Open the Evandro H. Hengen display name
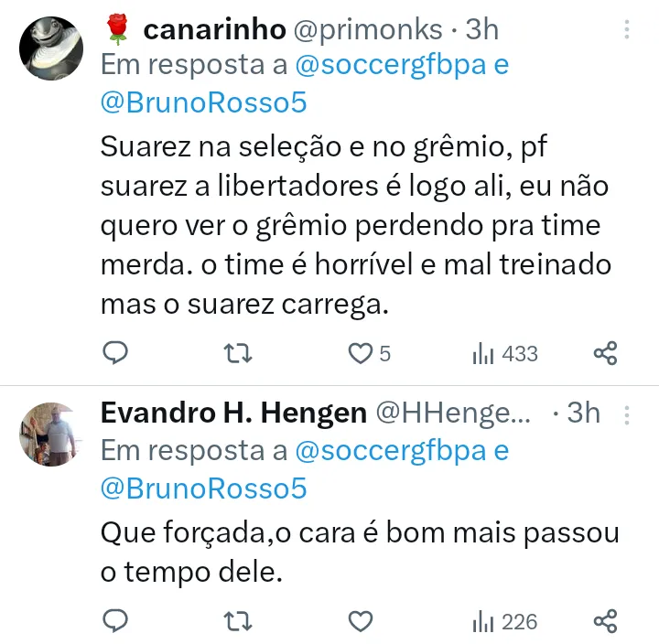The image size is (659, 644). point(232,413)
